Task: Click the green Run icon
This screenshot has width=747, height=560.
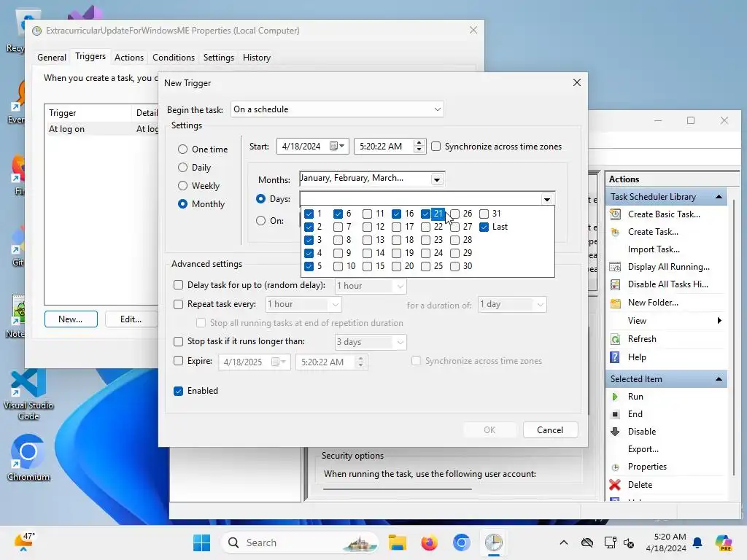Action: (615, 397)
